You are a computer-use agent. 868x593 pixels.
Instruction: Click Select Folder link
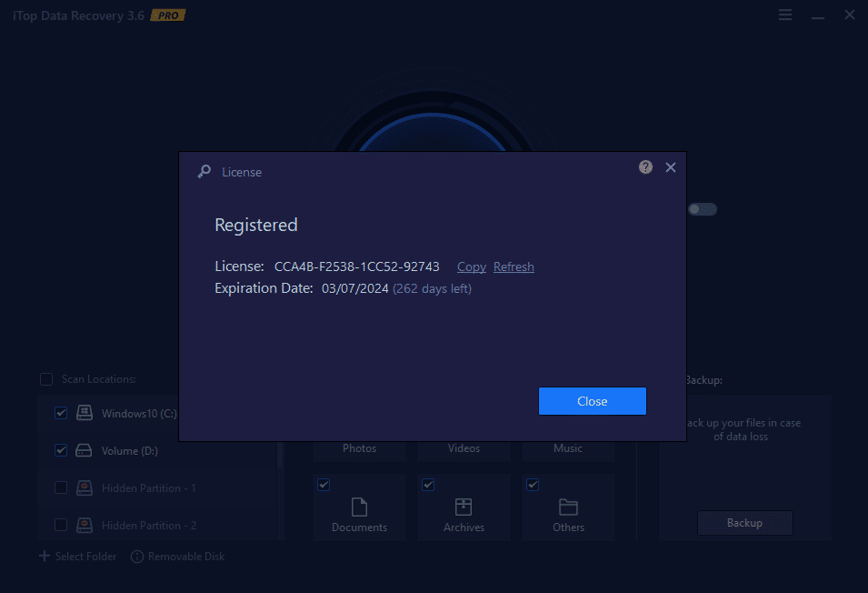click(x=85, y=557)
